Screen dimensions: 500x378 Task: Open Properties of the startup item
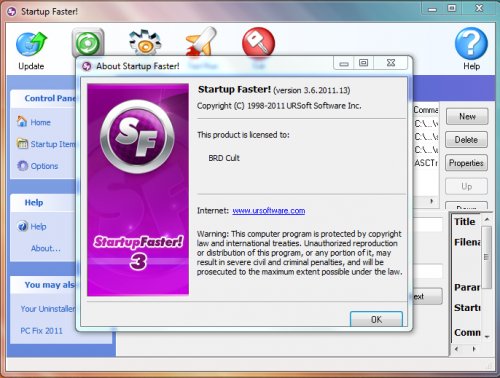(466, 163)
